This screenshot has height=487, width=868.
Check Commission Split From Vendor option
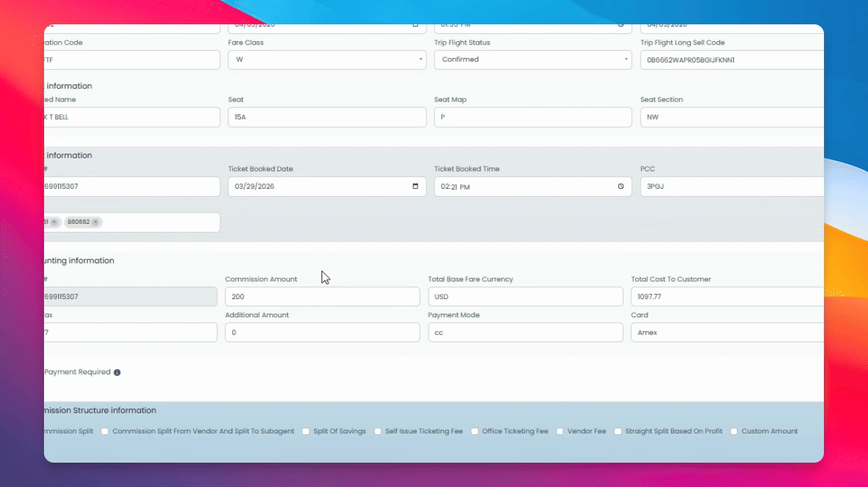(x=105, y=432)
